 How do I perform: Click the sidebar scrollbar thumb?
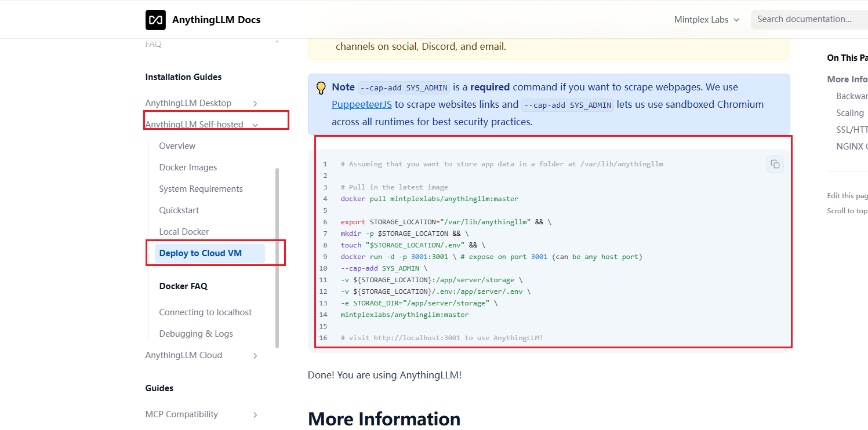277,258
